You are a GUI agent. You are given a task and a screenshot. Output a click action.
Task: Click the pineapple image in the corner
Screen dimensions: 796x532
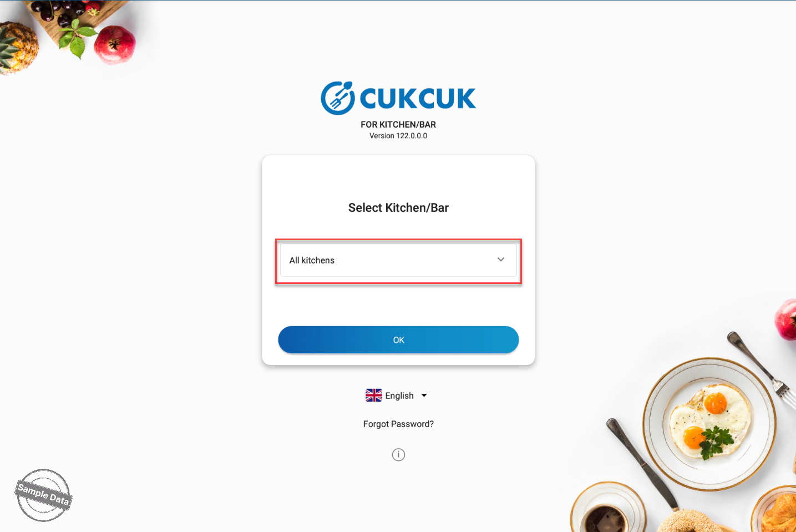pos(18,48)
